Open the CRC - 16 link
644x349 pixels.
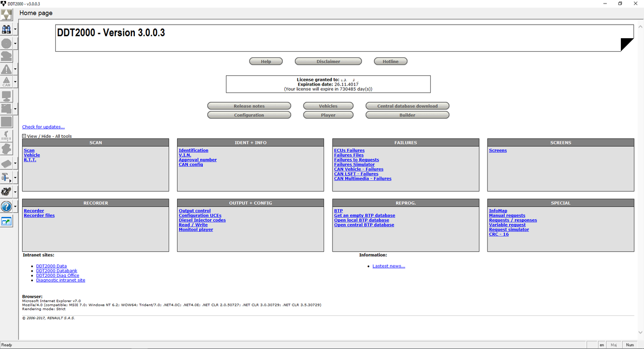(x=499, y=234)
